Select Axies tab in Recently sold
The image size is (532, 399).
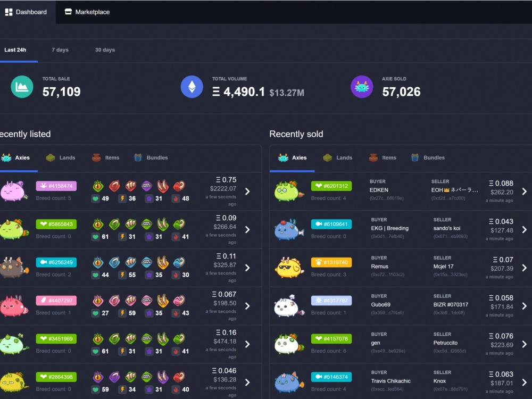(293, 158)
